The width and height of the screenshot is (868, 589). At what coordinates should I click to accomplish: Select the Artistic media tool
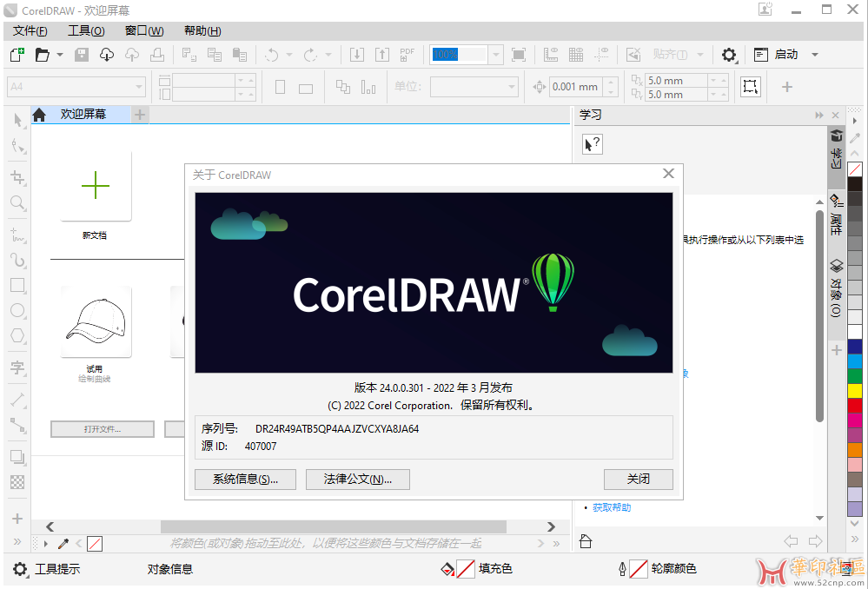pyautogui.click(x=17, y=260)
